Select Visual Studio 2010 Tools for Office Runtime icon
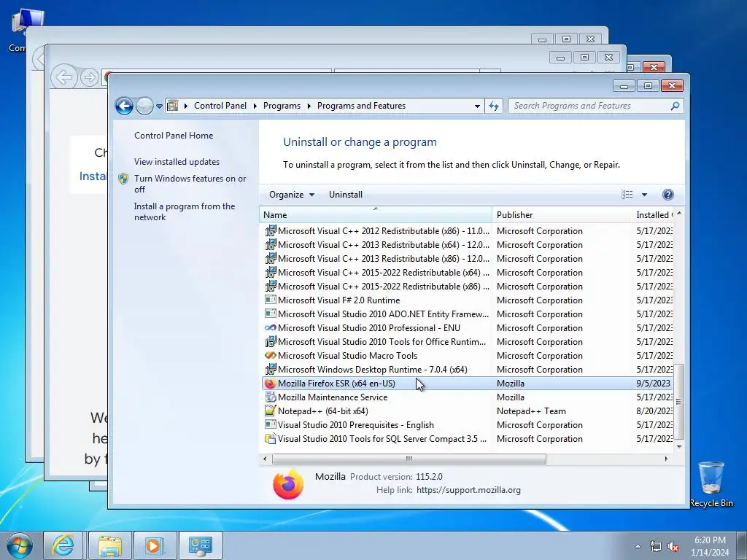This screenshot has width=747, height=560. [x=270, y=341]
